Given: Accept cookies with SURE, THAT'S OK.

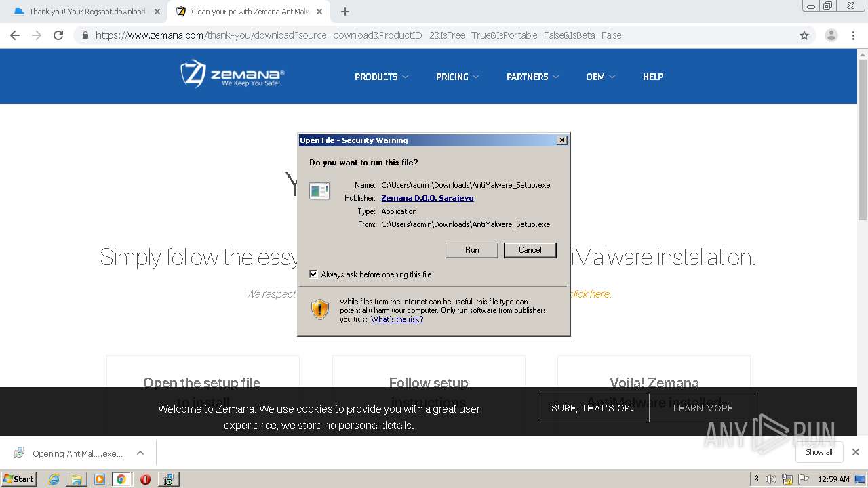Looking at the screenshot, I should pos(592,408).
